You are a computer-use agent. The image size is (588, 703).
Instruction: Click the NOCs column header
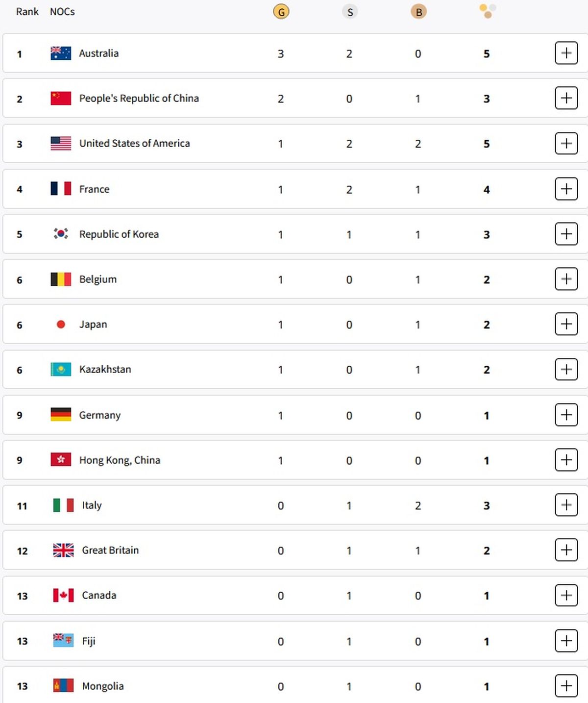[62, 12]
